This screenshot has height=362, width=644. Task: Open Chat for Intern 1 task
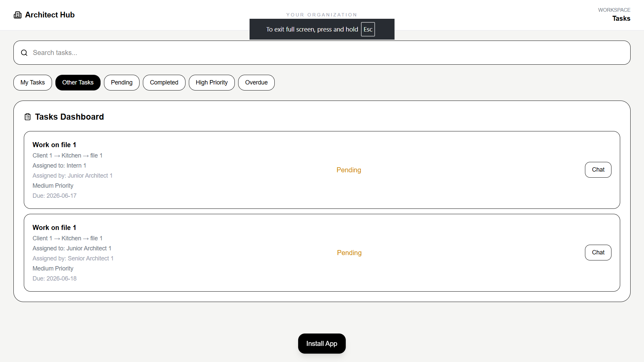coord(598,170)
